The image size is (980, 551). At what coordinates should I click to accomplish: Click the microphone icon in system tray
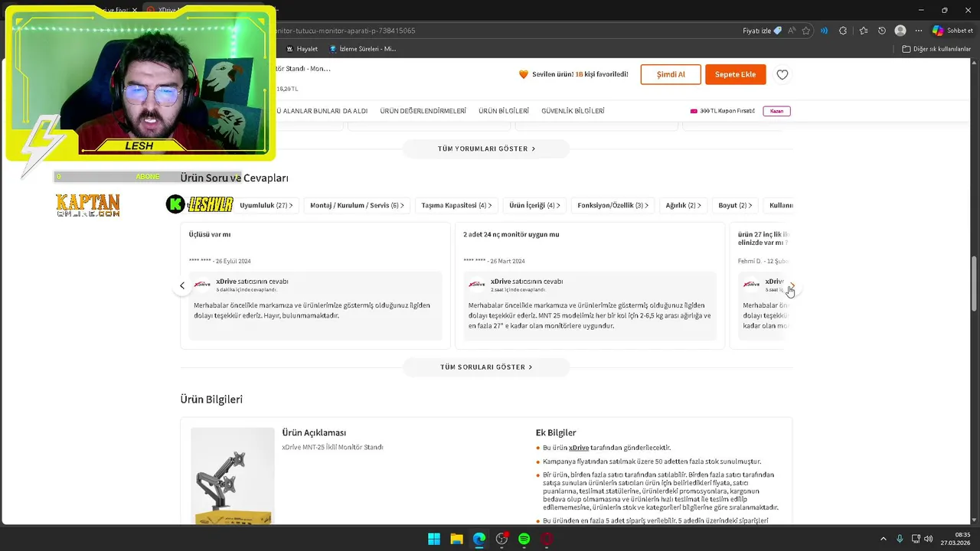900,539
